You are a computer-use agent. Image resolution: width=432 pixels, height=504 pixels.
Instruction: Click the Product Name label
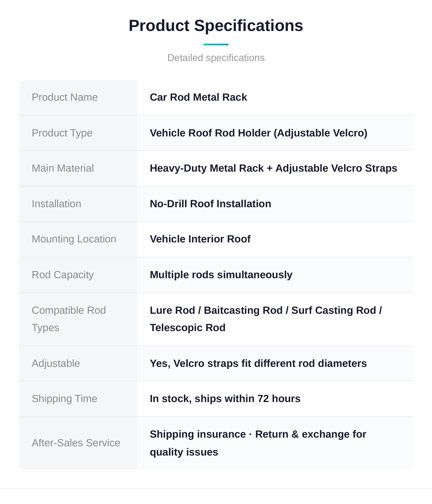pyautogui.click(x=65, y=97)
